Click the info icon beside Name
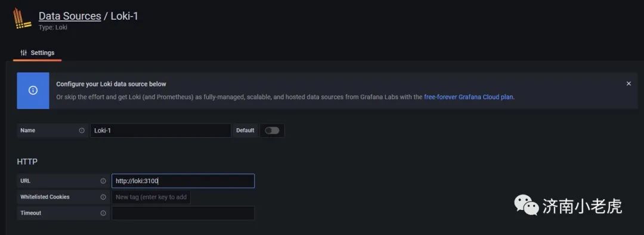This screenshot has width=644, height=235. [82, 130]
